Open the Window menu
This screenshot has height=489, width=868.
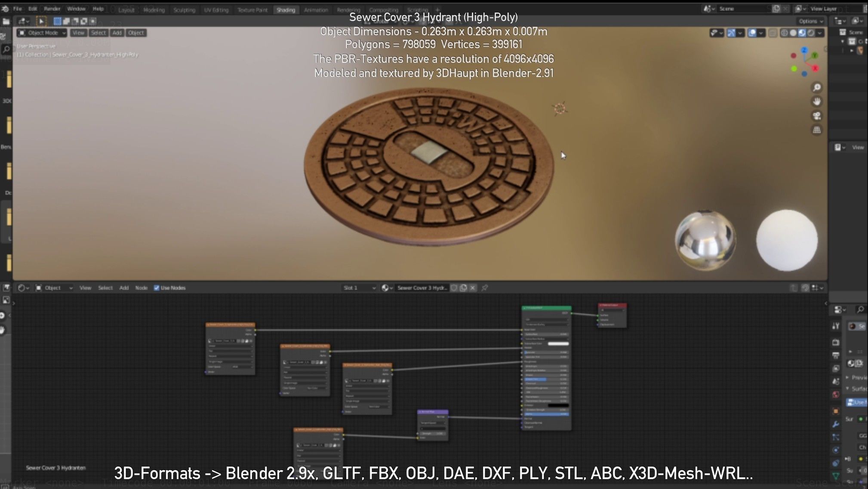click(x=76, y=9)
